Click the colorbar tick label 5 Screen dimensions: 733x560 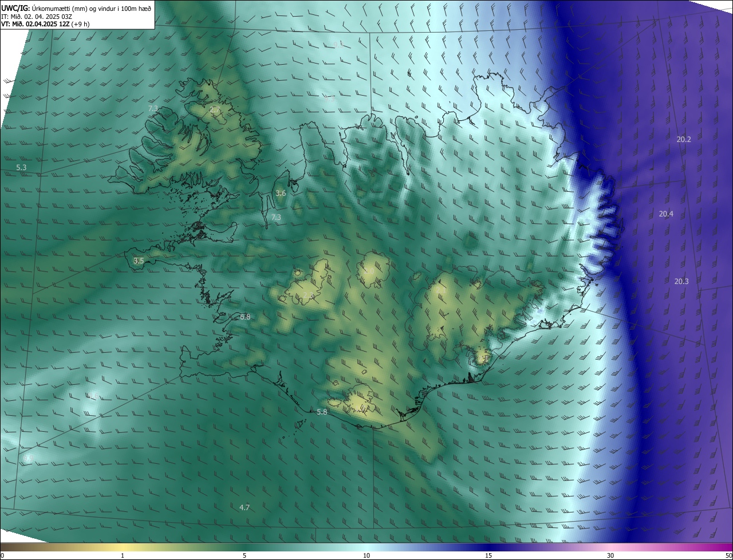(x=245, y=555)
